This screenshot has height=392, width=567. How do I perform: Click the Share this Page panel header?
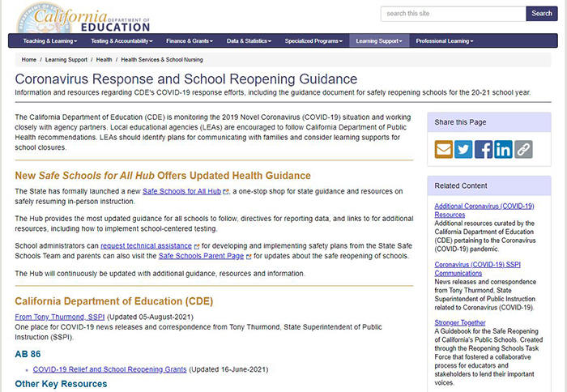[x=489, y=122]
